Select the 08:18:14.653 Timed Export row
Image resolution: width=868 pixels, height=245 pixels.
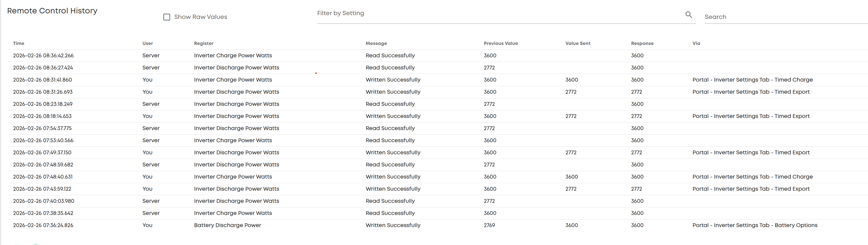pos(437,116)
